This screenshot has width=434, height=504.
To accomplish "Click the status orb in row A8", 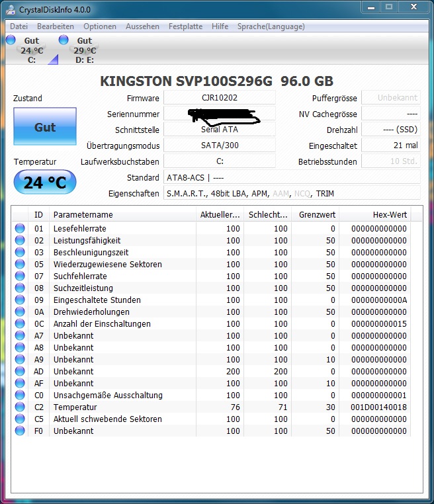I will (x=20, y=347).
